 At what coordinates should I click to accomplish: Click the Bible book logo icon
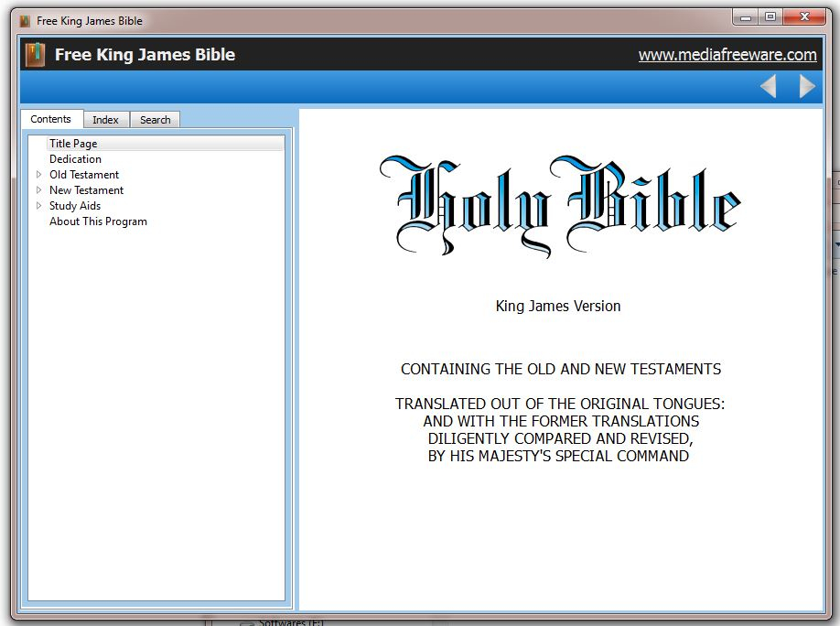coord(35,55)
